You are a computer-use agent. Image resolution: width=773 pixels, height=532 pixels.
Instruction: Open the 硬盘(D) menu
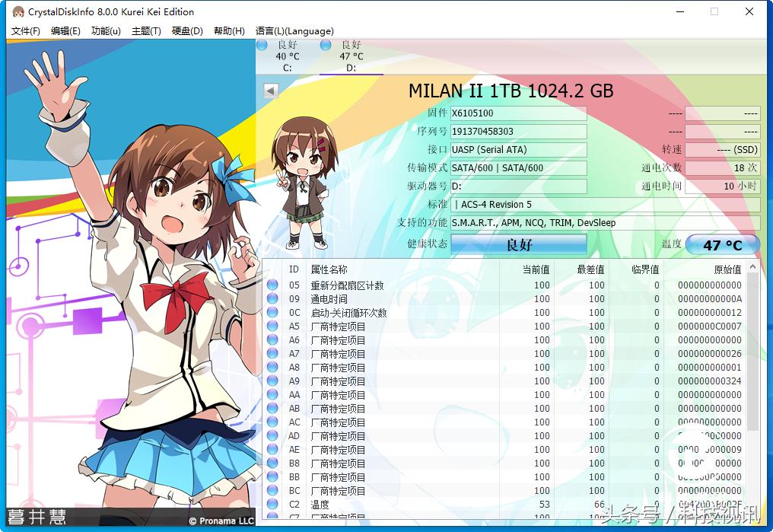point(187,31)
